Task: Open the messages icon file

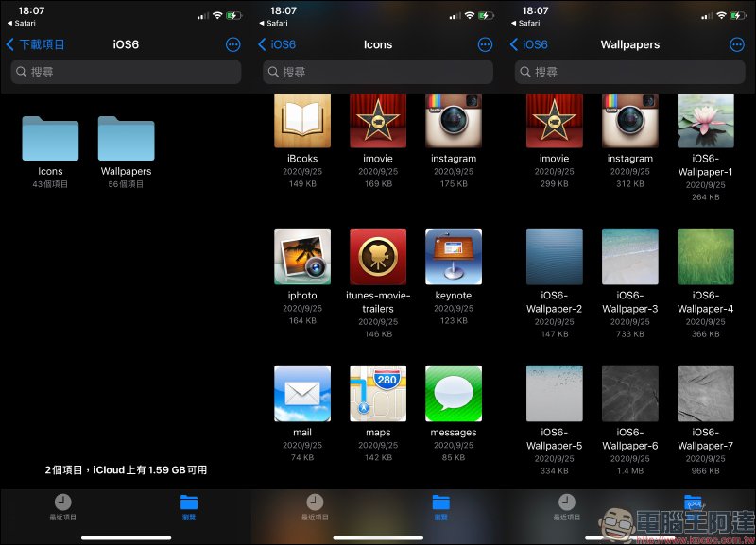Action: (x=454, y=393)
